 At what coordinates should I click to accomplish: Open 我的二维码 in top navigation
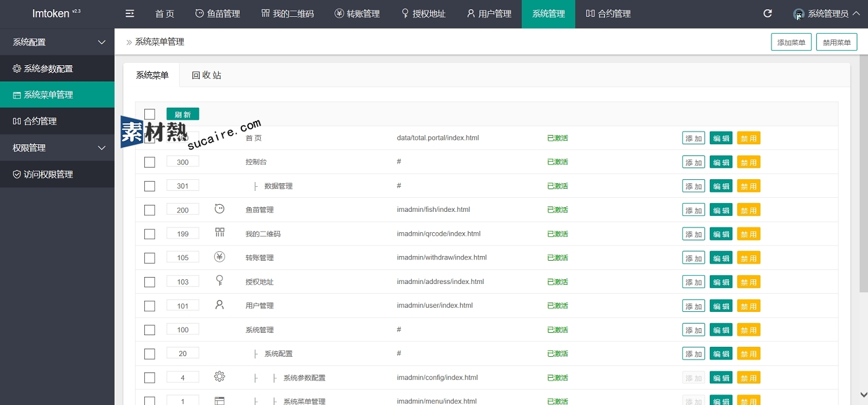click(x=287, y=14)
